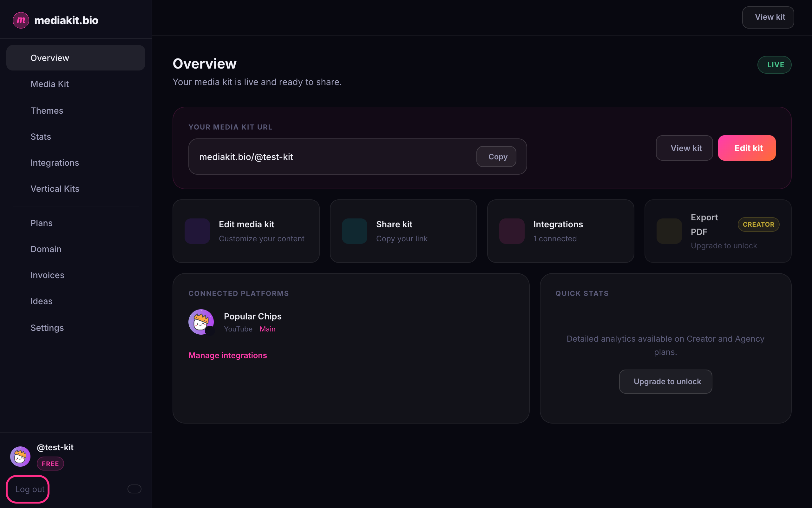This screenshot has height=508, width=812.
Task: Open Settings in the sidebar
Action: (x=76, y=328)
